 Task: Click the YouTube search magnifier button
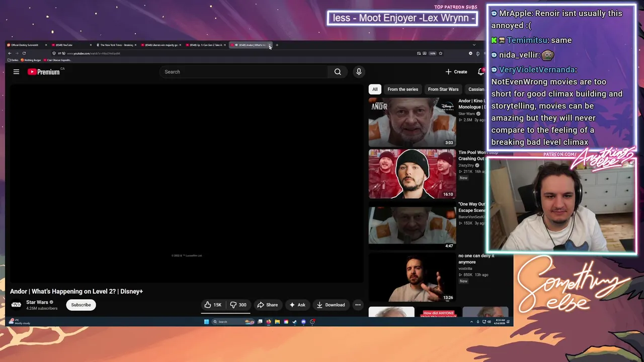(x=338, y=72)
